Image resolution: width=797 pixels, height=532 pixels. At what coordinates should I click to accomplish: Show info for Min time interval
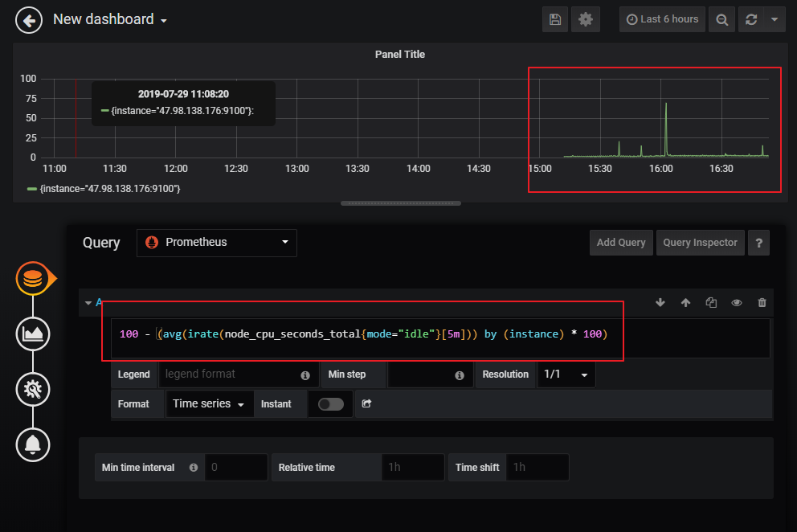pyautogui.click(x=194, y=468)
